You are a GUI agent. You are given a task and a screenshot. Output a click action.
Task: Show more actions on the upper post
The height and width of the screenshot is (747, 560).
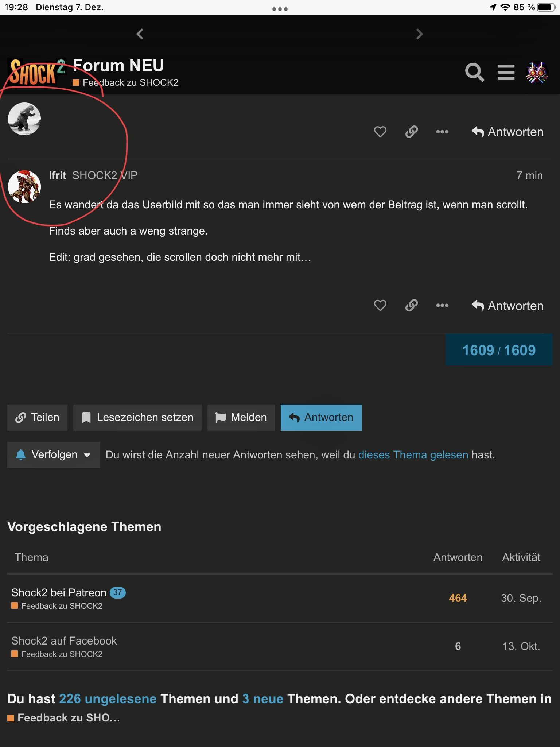pyautogui.click(x=442, y=132)
